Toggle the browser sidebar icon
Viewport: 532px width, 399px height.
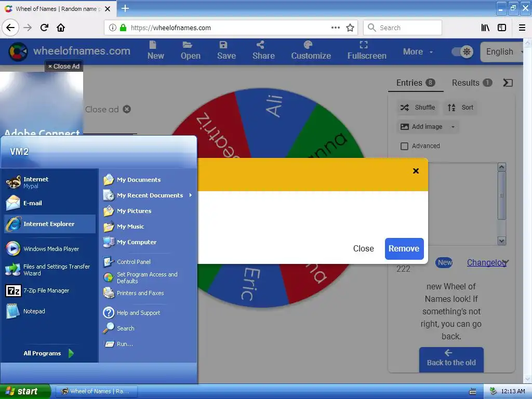tap(502, 28)
